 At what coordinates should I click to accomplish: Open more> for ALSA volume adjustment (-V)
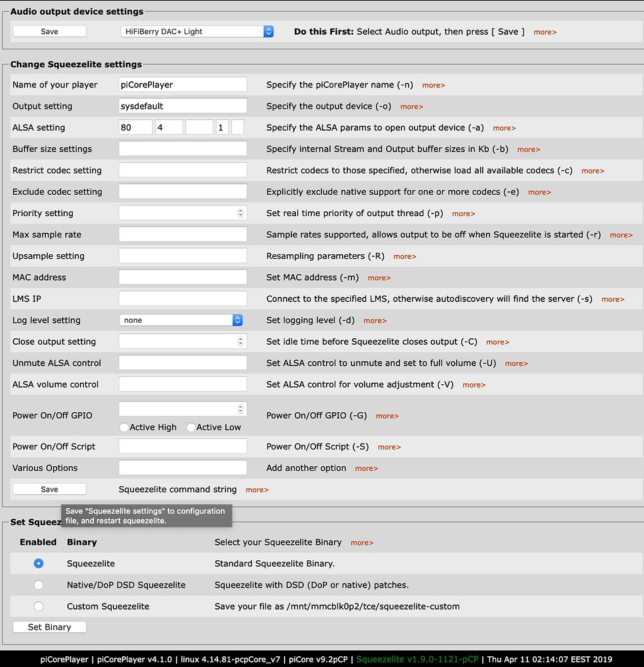coord(474,385)
